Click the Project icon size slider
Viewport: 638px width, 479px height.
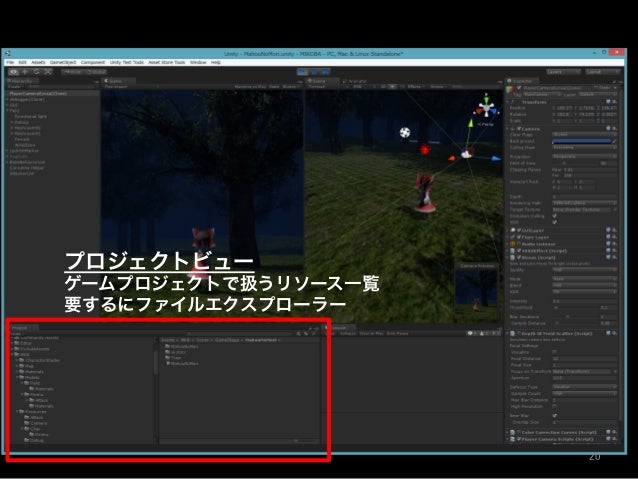coord(306,441)
